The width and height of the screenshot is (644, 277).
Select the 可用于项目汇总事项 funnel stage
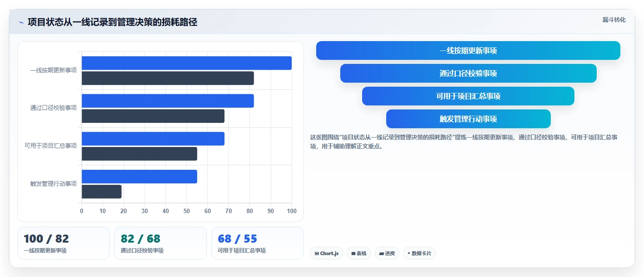[x=468, y=96]
